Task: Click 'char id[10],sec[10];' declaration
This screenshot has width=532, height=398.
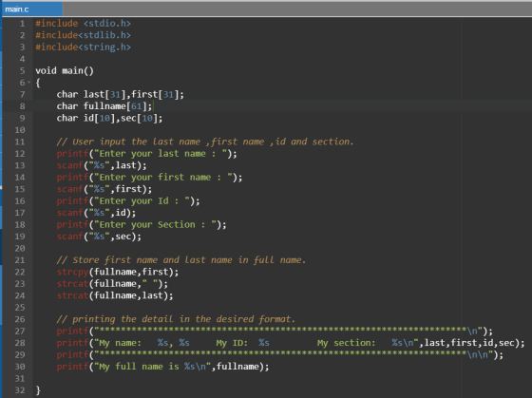Action: click(x=109, y=118)
